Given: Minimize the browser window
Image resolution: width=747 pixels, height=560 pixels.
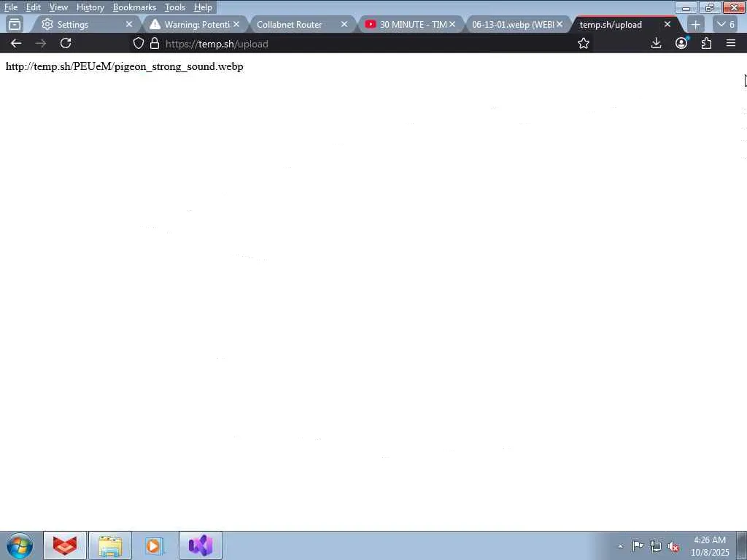Looking at the screenshot, I should point(686,7).
